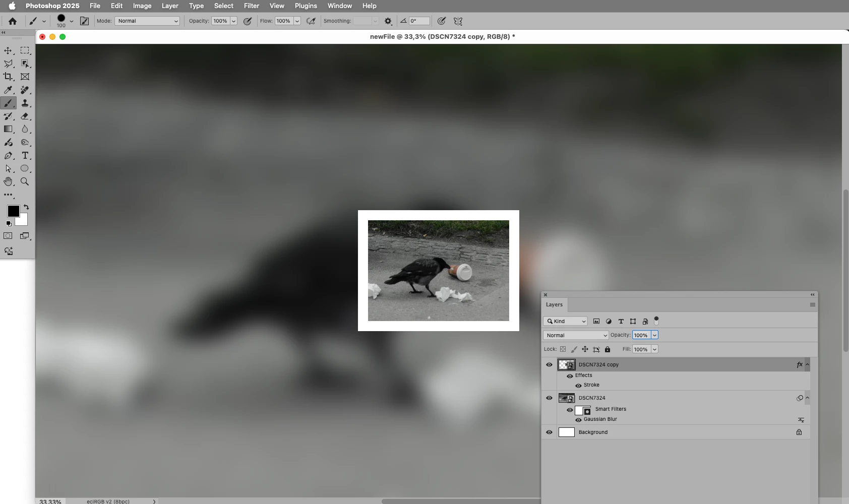849x504 pixels.
Task: Select the History Brush tool
Action: [x=8, y=116]
